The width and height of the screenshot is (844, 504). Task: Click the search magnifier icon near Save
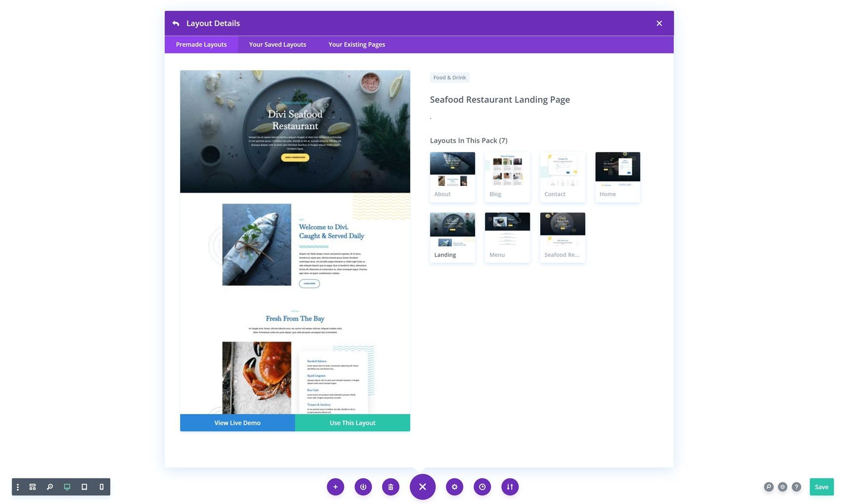click(769, 487)
